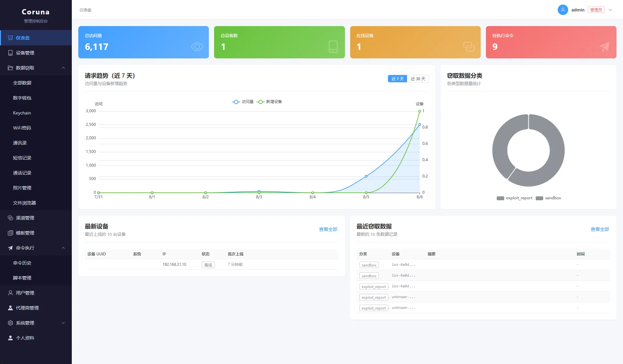Viewport: 623px width, 364px height.
Task: Click the 仪表盘 dashboard icon in sidebar
Action: (10, 38)
